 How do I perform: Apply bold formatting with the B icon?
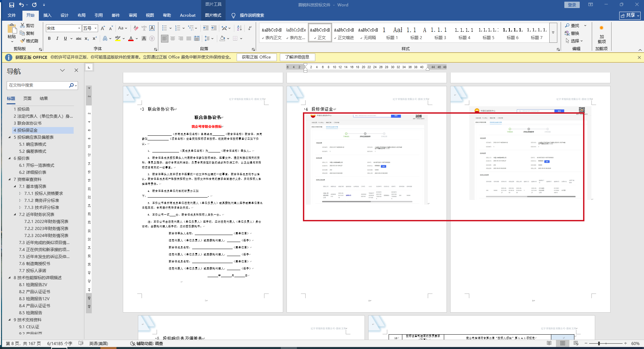pos(49,38)
